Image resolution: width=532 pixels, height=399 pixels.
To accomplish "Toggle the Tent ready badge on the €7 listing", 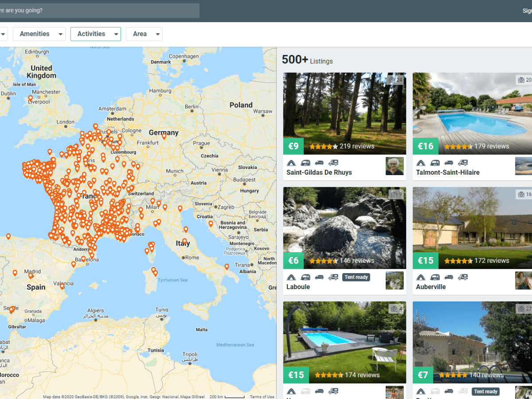I will pyautogui.click(x=485, y=391).
